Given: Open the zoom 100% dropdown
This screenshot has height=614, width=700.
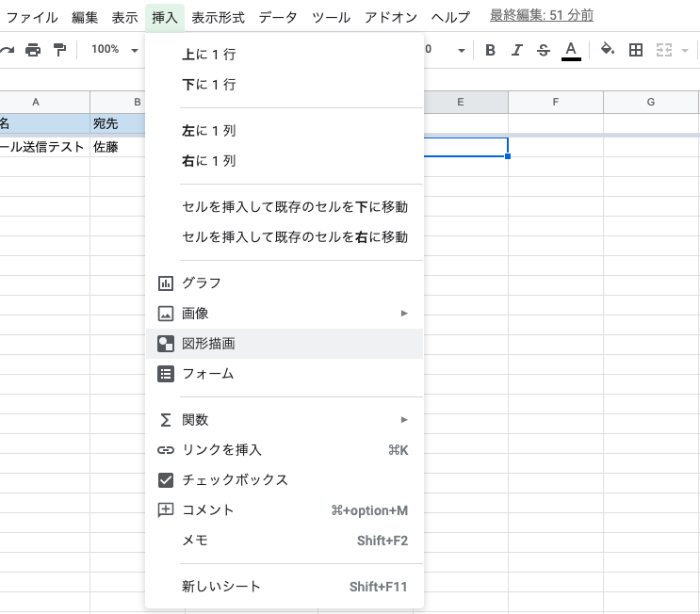Looking at the screenshot, I should pyautogui.click(x=114, y=50).
